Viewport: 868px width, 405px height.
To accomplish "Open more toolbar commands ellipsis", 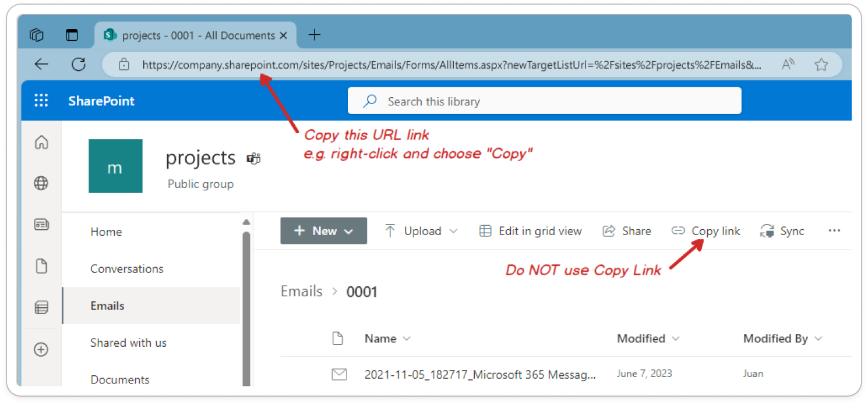I will click(834, 231).
